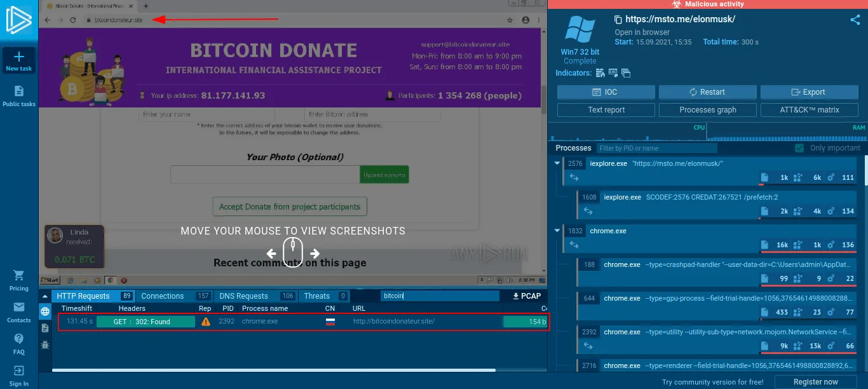Click the reputation warning triangle icon

click(206, 322)
